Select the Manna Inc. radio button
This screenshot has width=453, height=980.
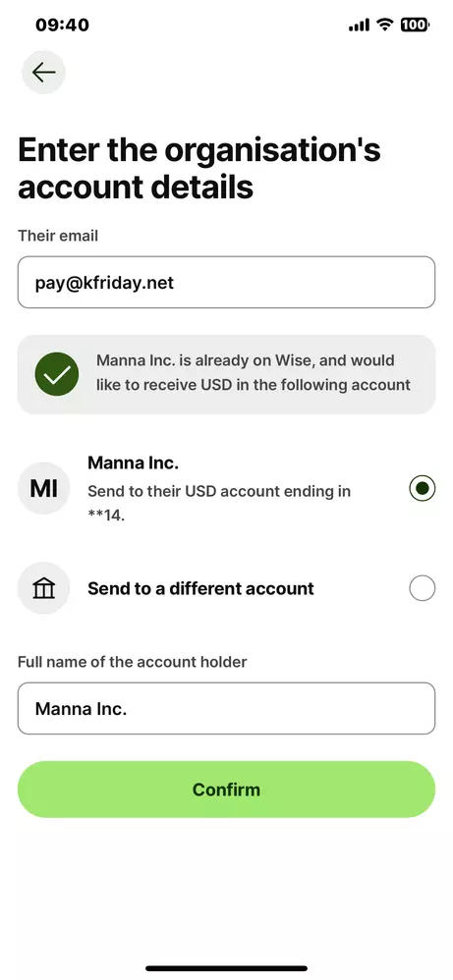click(x=423, y=488)
